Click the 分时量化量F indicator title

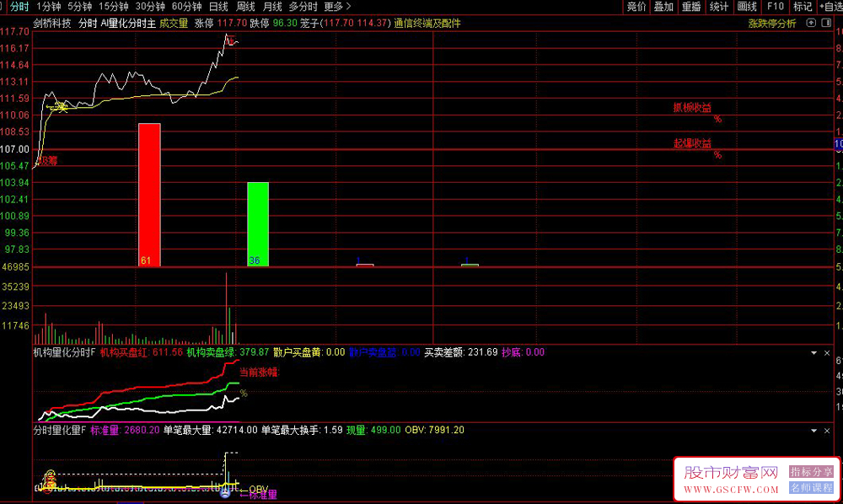click(60, 431)
